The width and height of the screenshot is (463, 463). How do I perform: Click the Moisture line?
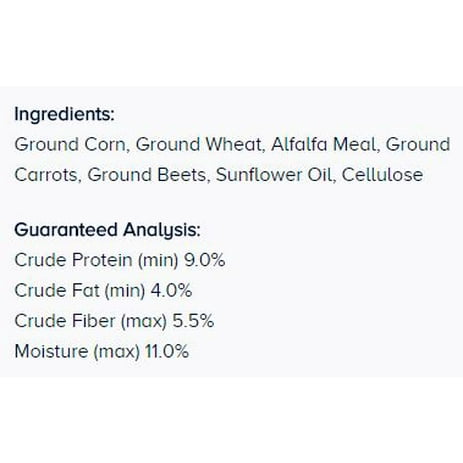click(x=102, y=351)
